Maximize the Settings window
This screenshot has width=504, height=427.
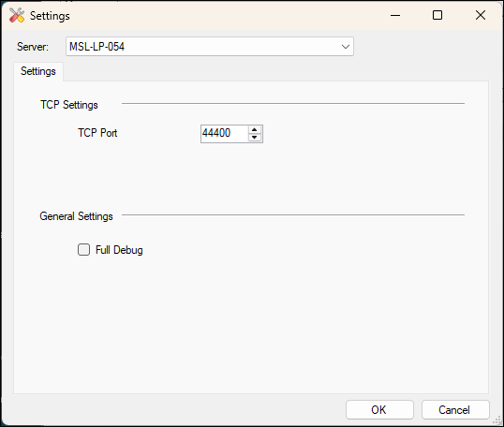tap(437, 15)
